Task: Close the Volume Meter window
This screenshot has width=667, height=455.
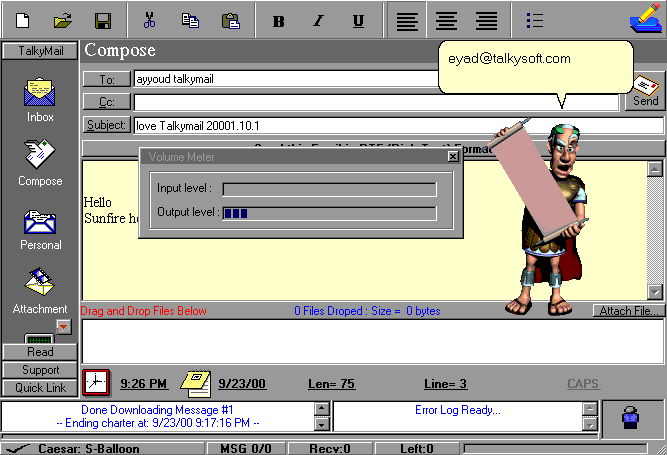Action: 453,156
